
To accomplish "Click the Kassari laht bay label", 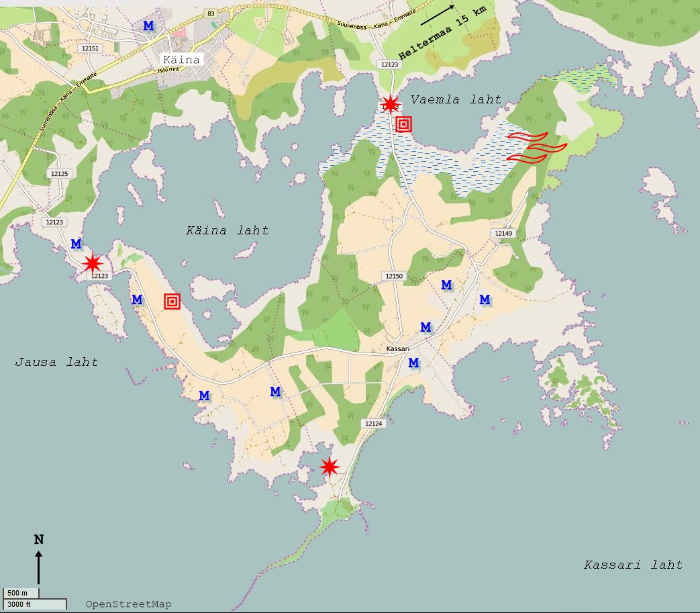I will 633,565.
